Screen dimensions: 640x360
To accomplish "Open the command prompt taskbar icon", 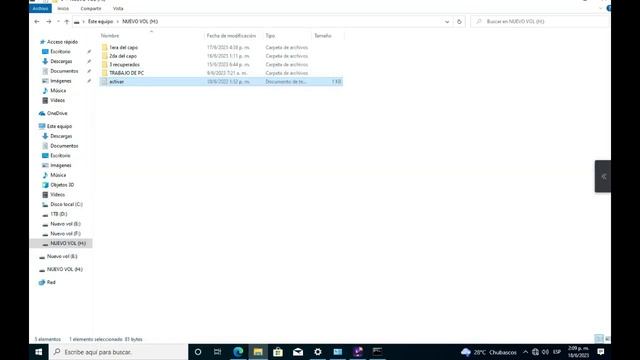I will (378, 352).
